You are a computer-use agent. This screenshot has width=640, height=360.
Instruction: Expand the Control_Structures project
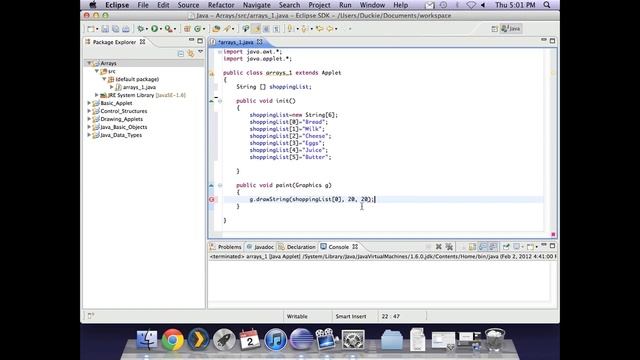[89, 111]
